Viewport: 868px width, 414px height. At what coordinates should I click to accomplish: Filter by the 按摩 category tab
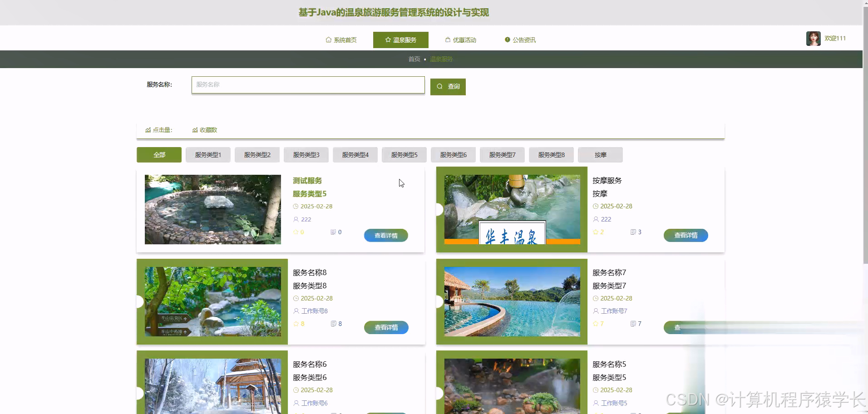(x=600, y=155)
